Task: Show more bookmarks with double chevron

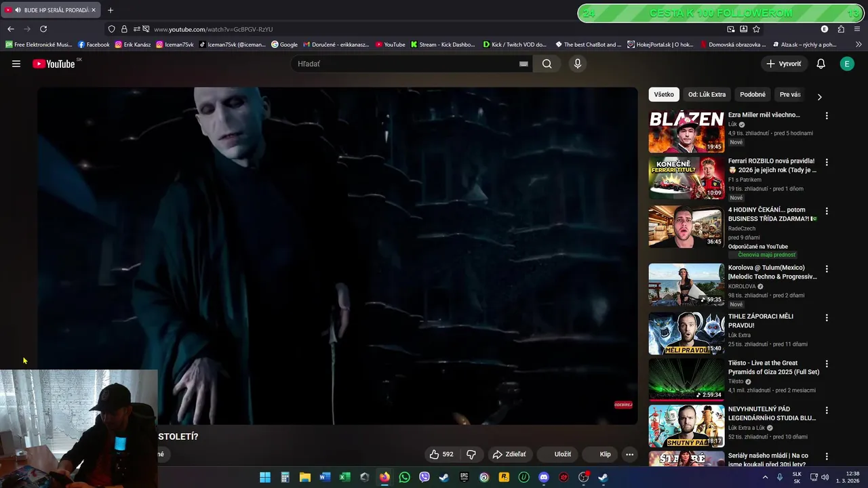Action: tap(859, 45)
